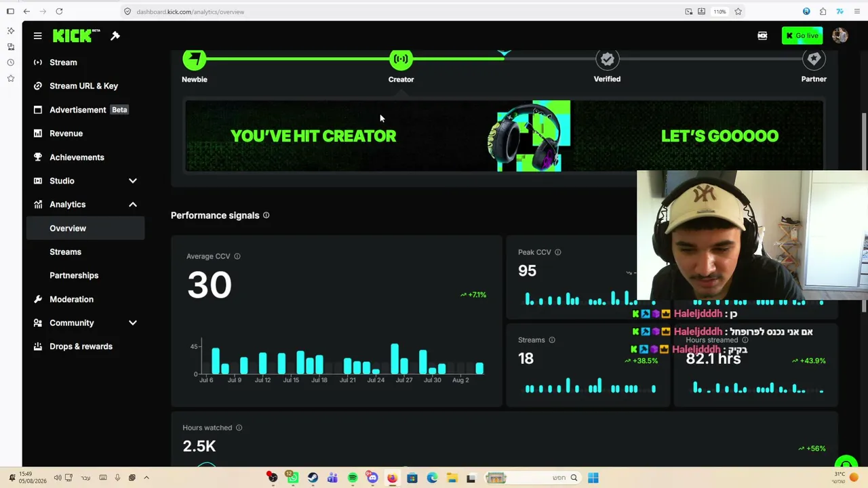
Task: Expand the Community section chevron
Action: click(x=133, y=323)
